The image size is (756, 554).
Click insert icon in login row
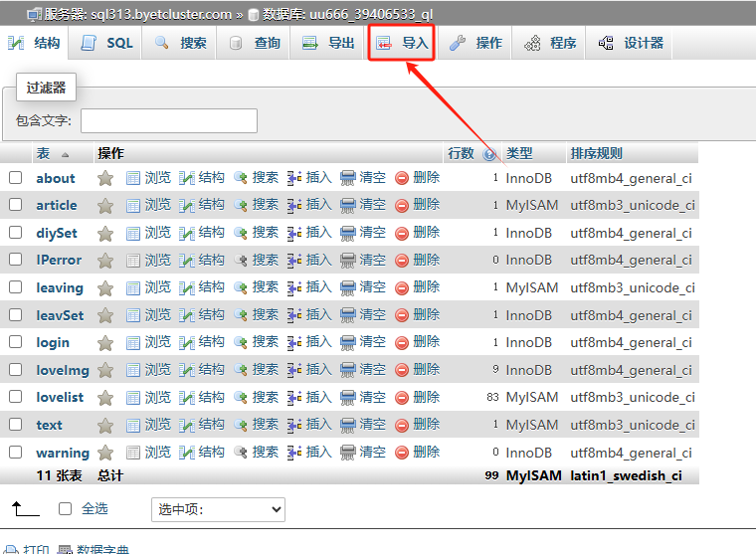[x=294, y=342]
